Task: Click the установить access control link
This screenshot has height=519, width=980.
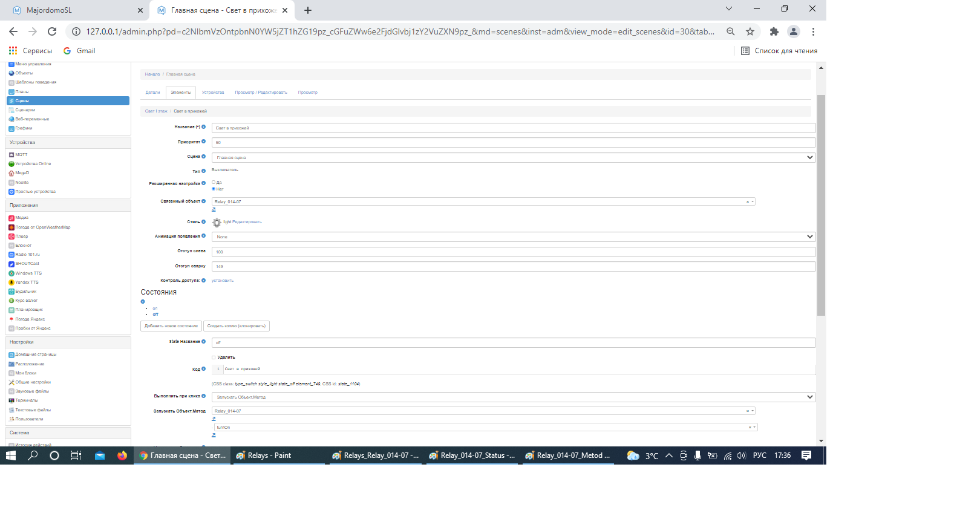Action: [x=223, y=281]
